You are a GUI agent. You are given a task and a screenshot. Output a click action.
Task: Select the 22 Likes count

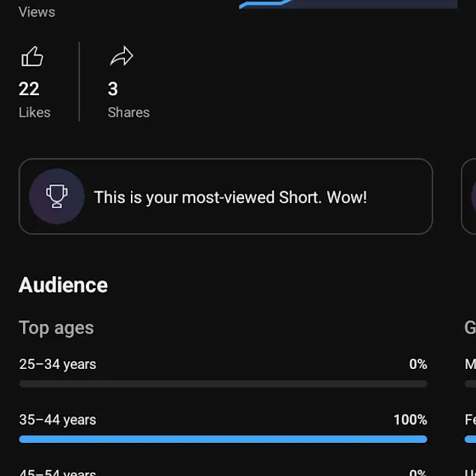[29, 89]
